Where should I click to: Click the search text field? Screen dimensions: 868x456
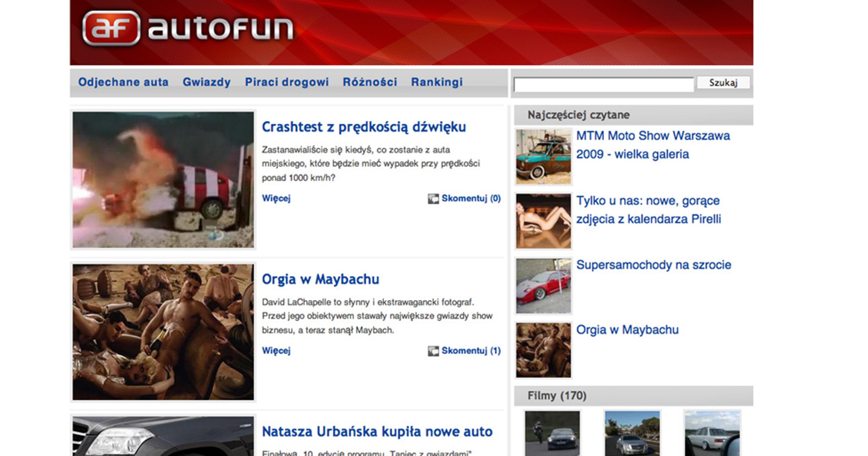point(604,84)
